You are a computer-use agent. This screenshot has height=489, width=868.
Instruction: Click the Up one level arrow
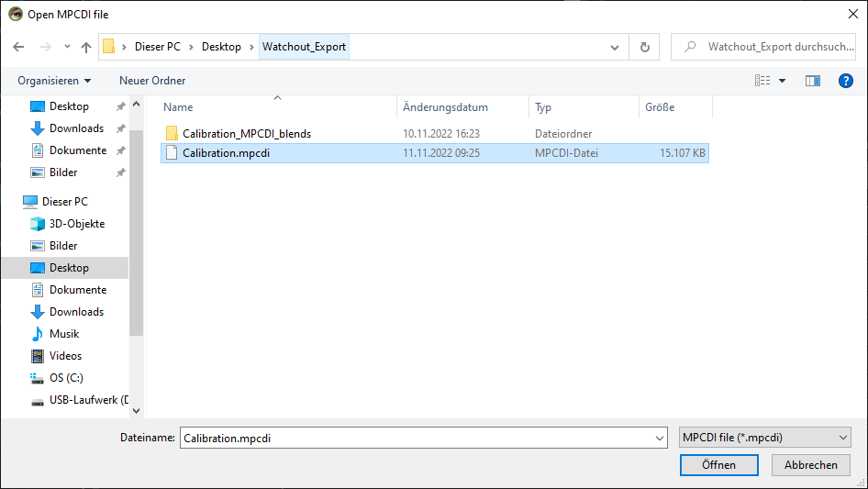point(86,47)
